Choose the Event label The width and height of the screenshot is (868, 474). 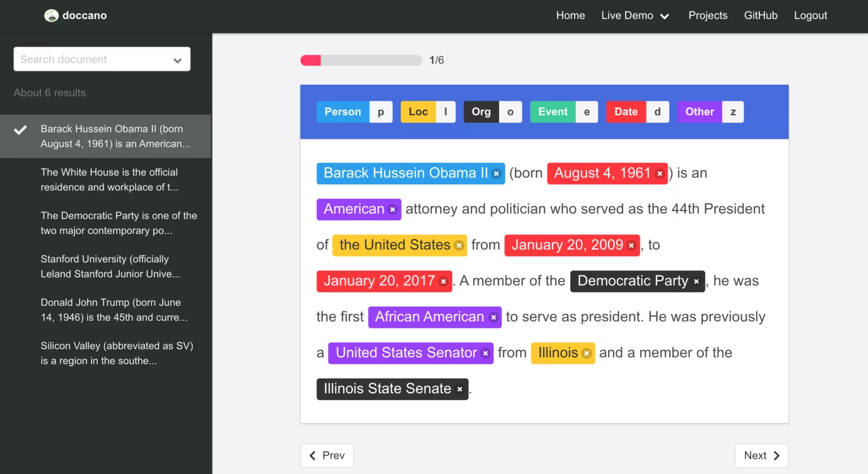click(x=553, y=112)
